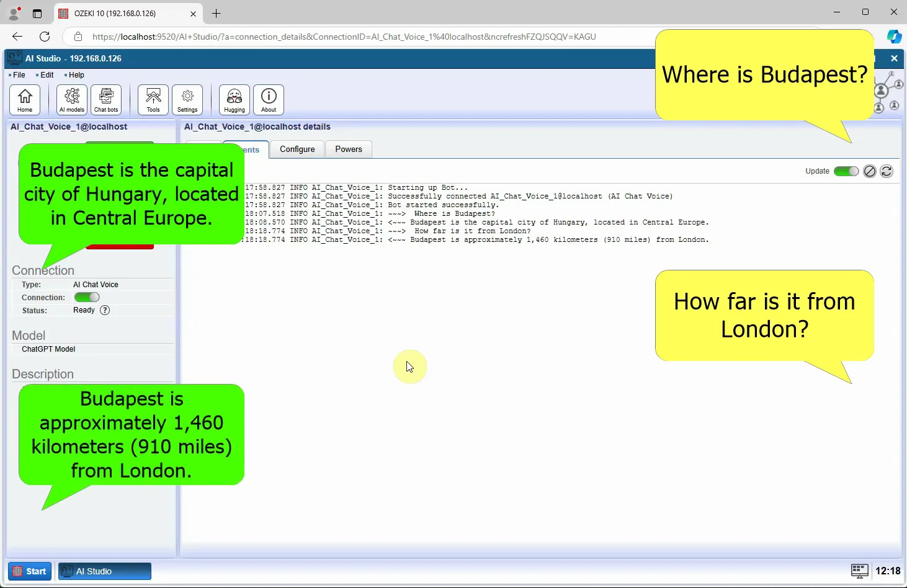Click log line 'Successfully connected AI_Chat_Voice_1@localhost'
Screen dimensions: 907x588
point(530,196)
